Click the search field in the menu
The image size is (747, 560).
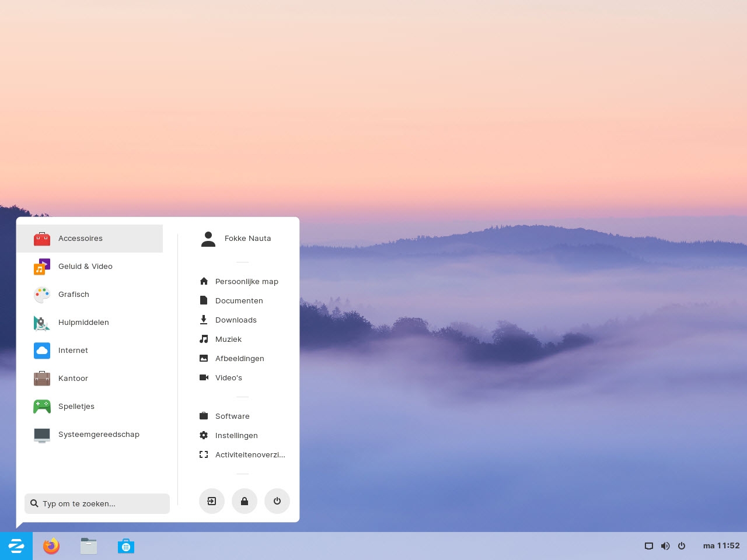pyautogui.click(x=97, y=503)
